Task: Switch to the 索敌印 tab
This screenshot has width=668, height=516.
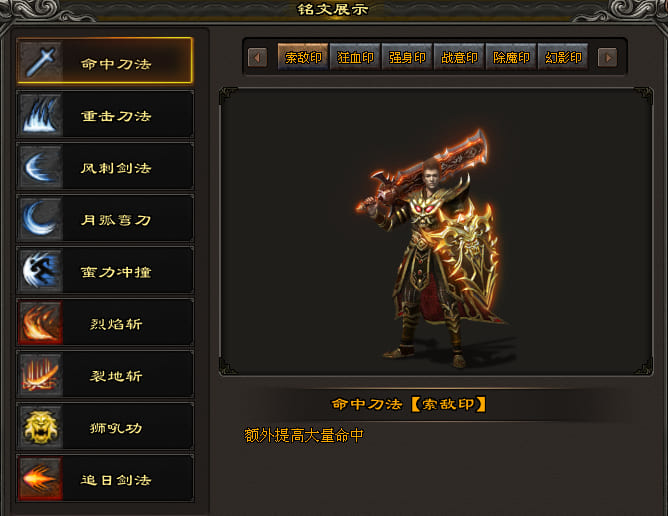Action: pyautogui.click(x=303, y=57)
